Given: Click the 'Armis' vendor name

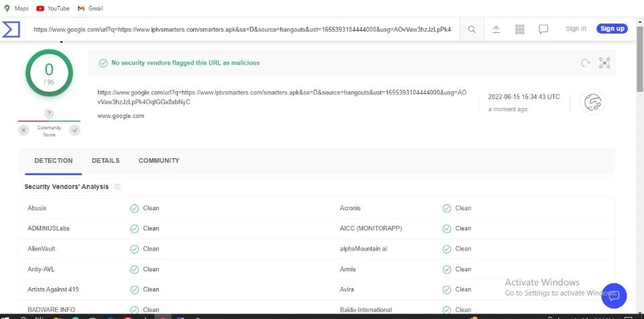Looking at the screenshot, I should 348,269.
